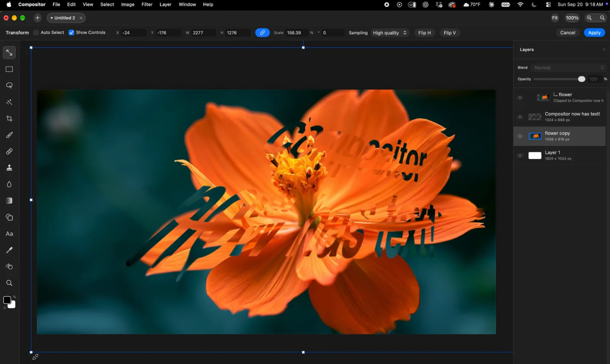
Task: Toggle Do Not Disturb moon icon
Action: click(534, 5)
